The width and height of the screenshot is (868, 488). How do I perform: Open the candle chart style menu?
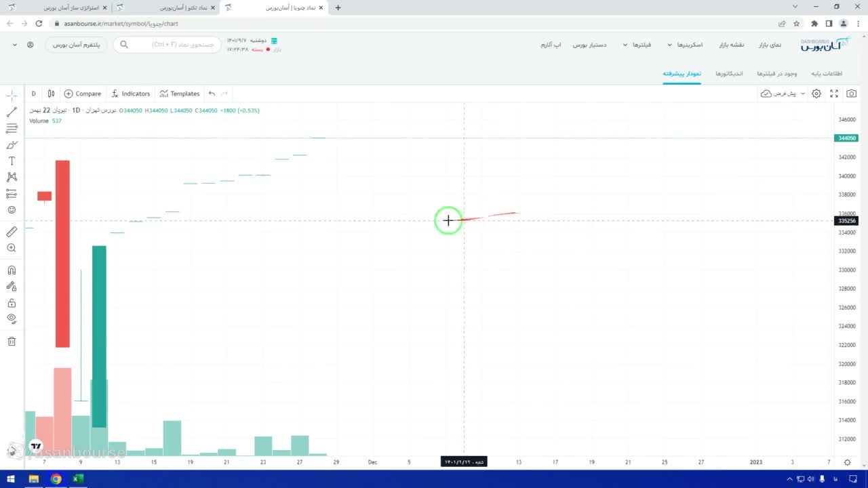51,94
